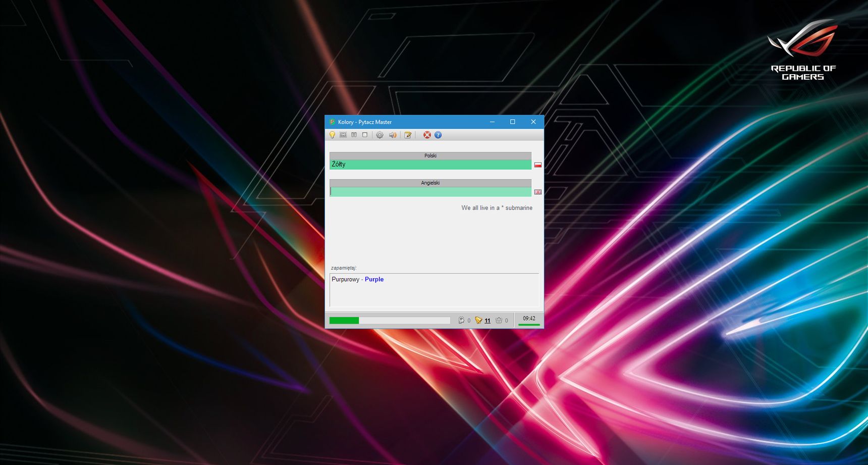Click the basket status icon

pyautogui.click(x=499, y=320)
